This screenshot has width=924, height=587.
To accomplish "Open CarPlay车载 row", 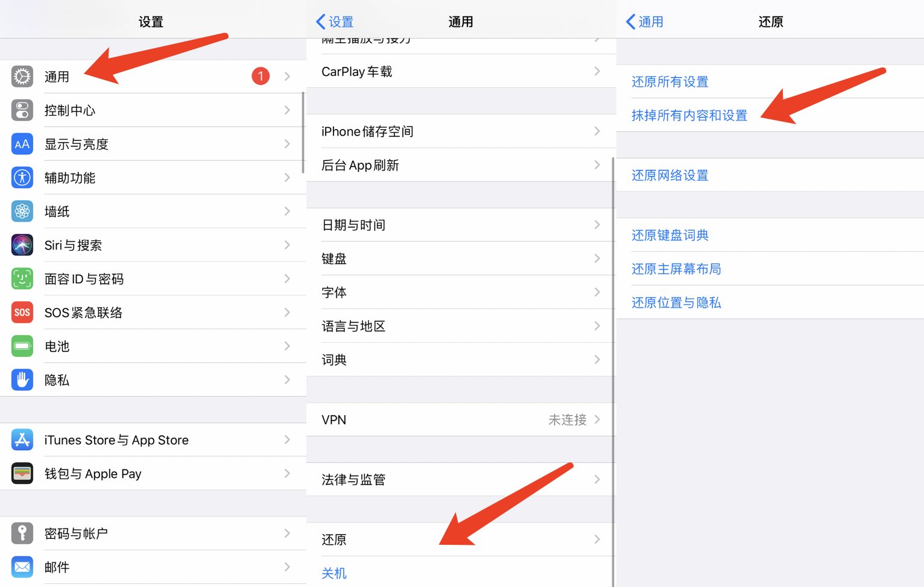I will pos(461,71).
